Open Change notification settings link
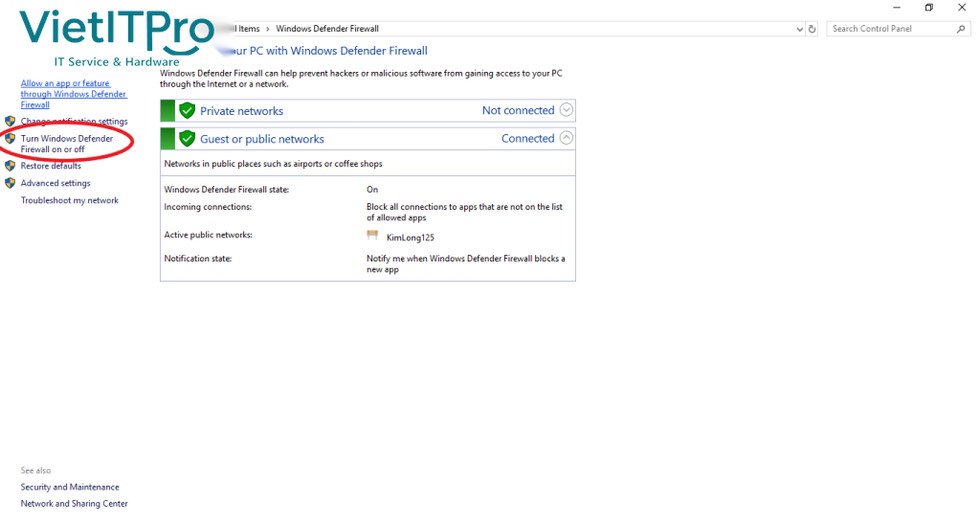This screenshot has height=523, width=980. pos(74,122)
